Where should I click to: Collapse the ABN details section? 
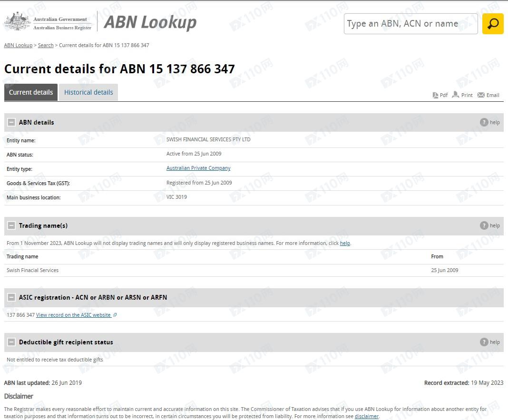(11, 122)
